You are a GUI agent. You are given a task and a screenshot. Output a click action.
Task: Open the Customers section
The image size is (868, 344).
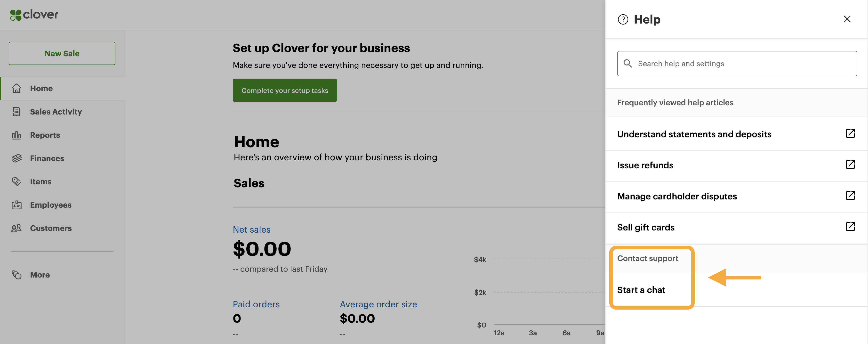pos(50,228)
